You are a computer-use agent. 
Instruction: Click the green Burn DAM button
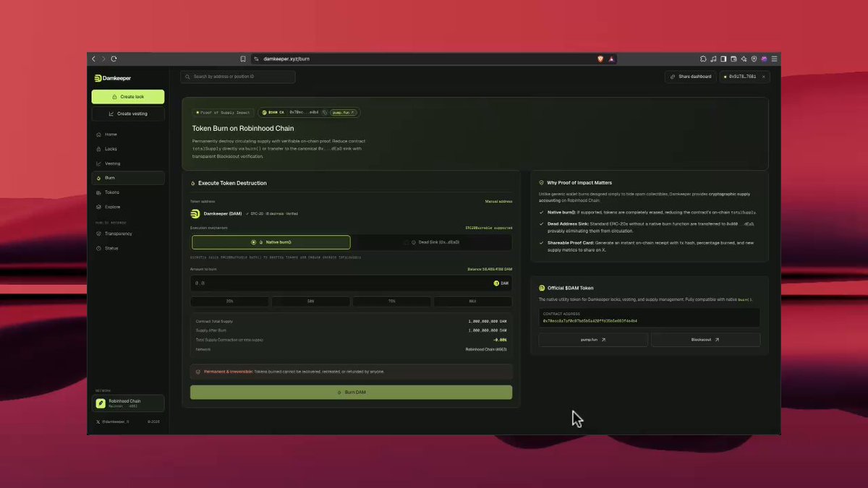pos(352,392)
